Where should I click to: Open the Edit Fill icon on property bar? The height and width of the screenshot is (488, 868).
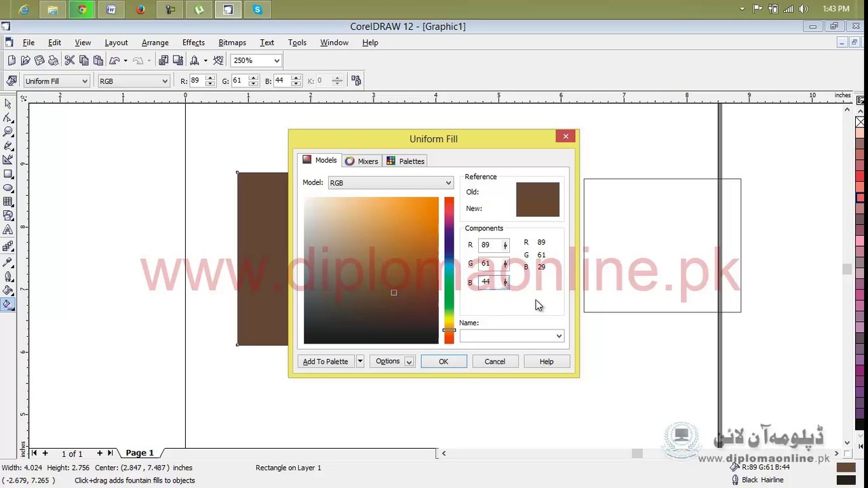[12, 81]
